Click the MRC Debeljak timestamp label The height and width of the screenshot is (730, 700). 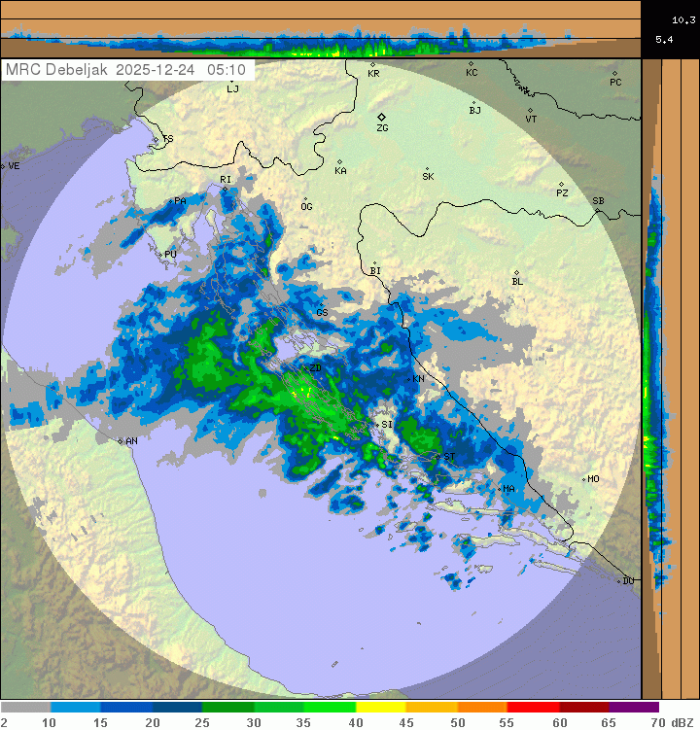coord(126,70)
